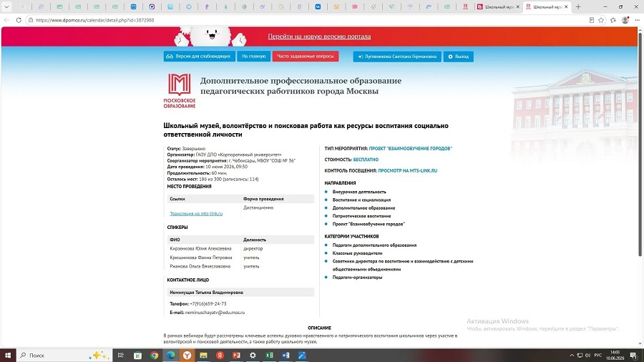Click "Патриотическое воспитание" direction item
The image size is (644, 362).
(361, 216)
